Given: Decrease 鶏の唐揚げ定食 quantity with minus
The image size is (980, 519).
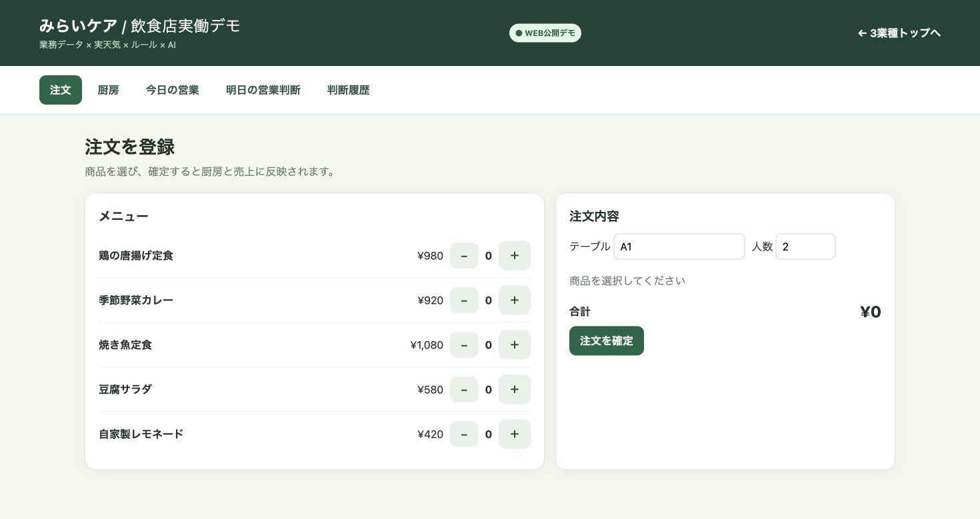Looking at the screenshot, I should (x=464, y=256).
